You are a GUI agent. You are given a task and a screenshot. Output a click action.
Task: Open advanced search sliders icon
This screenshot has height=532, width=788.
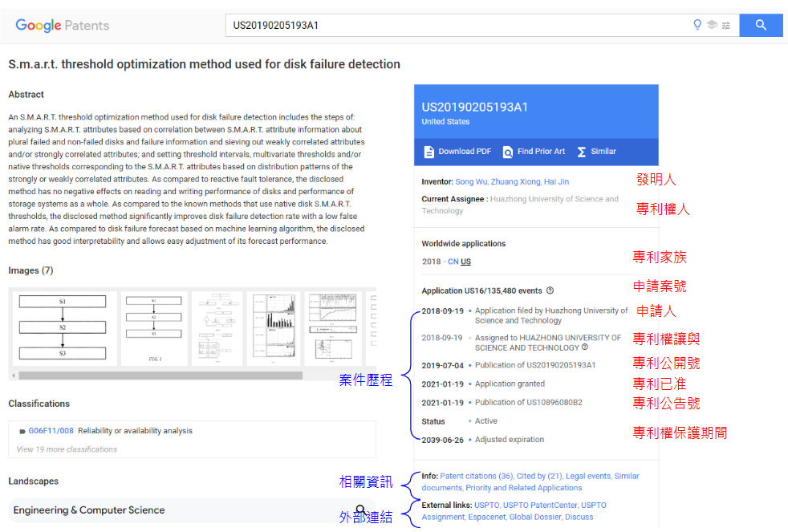point(726,25)
